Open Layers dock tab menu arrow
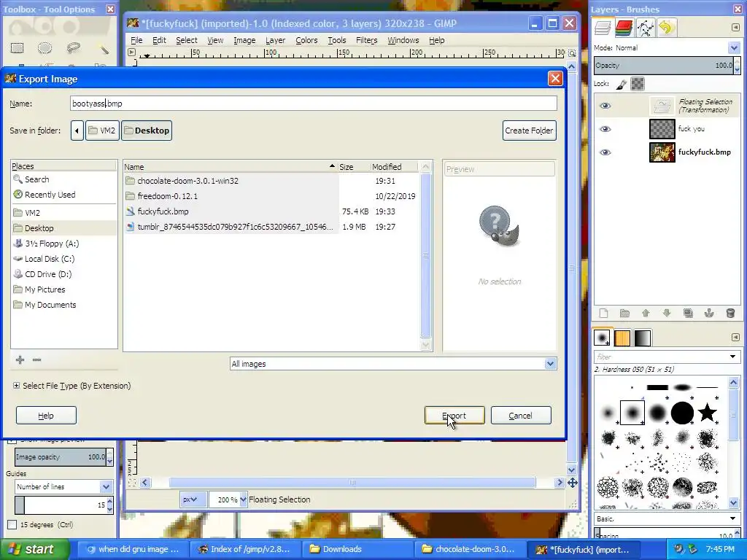This screenshot has height=560, width=747. (x=735, y=28)
